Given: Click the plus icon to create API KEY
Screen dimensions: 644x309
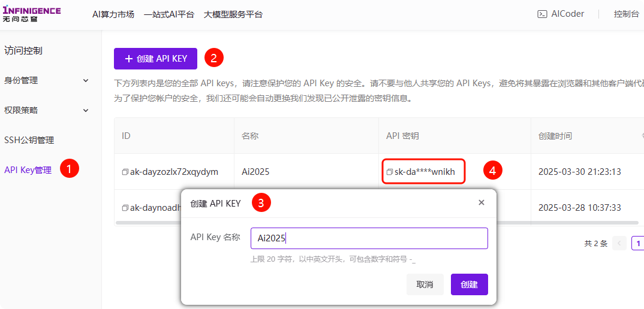Looking at the screenshot, I should [129, 59].
